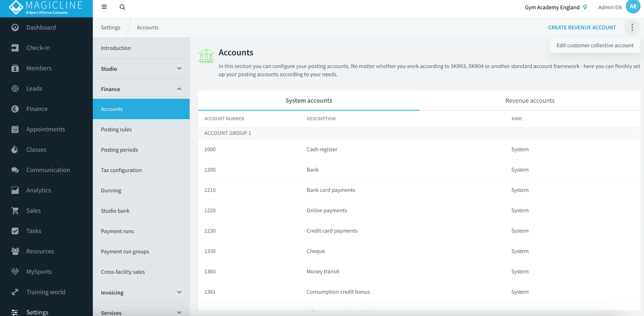Viewport: 644px width, 316px height.
Task: Click the Resources people icon
Action: coord(15,251)
